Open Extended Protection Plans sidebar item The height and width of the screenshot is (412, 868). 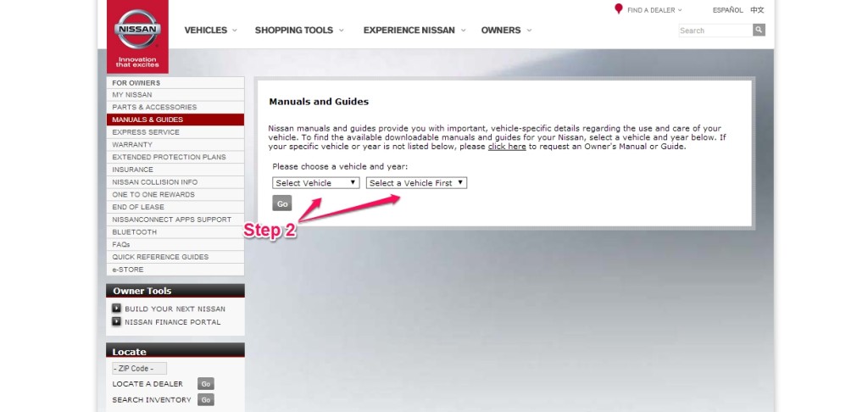pos(175,157)
